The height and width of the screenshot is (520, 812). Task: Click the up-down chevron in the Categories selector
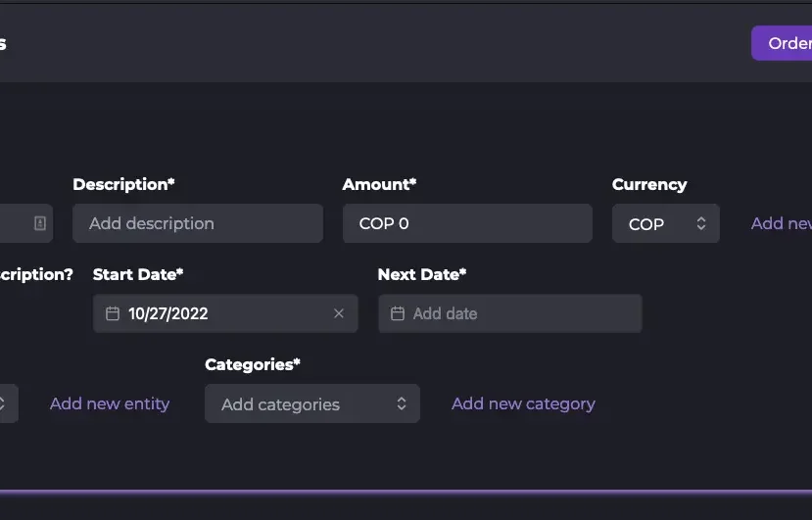[x=402, y=403]
